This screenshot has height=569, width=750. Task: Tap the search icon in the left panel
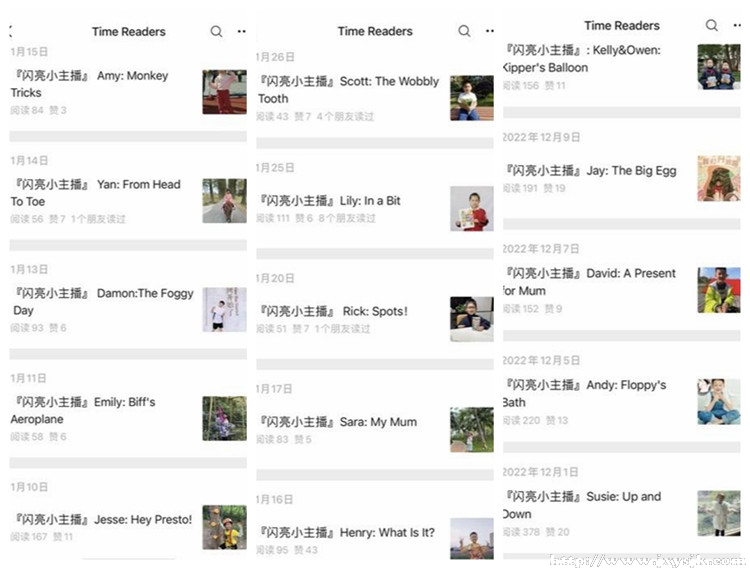[216, 32]
